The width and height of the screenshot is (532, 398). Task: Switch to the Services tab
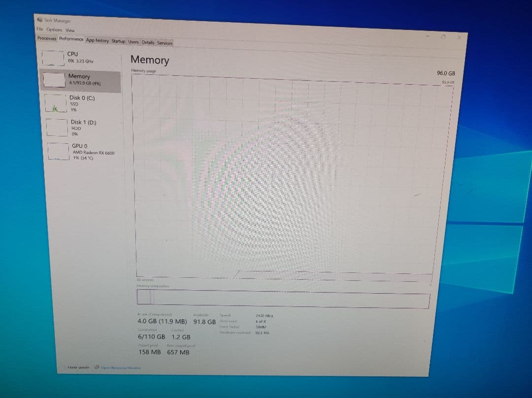pos(165,42)
